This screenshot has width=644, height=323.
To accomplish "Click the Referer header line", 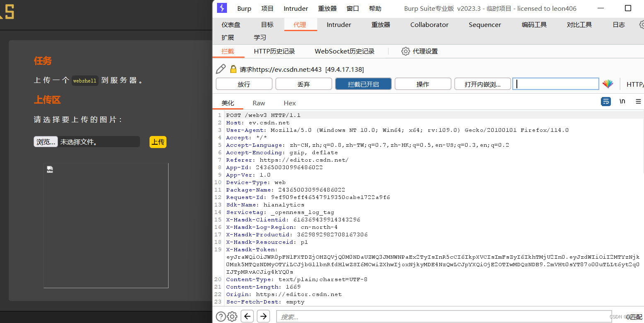I will (287, 160).
